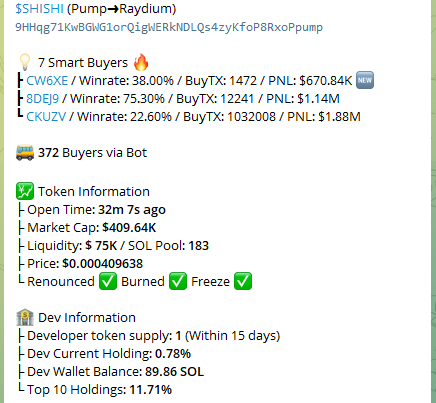Screen dimensions: 436x403
Task: Click the green check after Renounced
Action: tap(108, 281)
